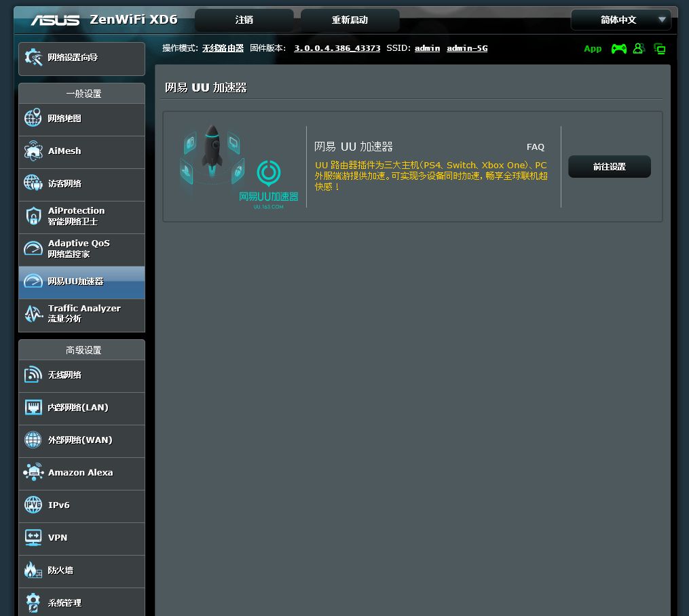
Task: Click the Network Map globe icon
Action: pyautogui.click(x=33, y=117)
